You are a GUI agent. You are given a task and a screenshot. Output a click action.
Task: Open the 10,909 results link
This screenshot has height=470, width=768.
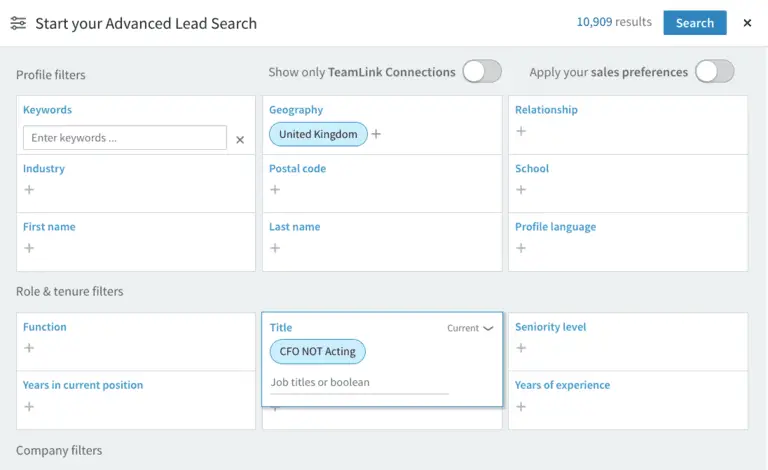(x=613, y=22)
